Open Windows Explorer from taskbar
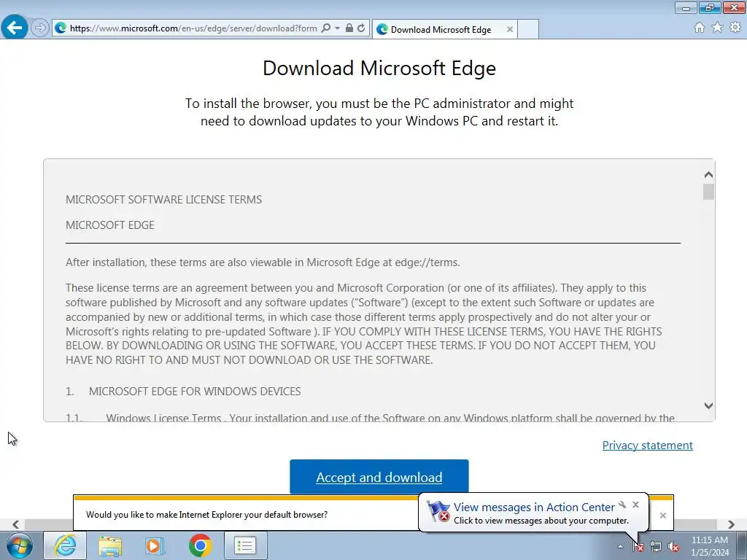 (110, 545)
